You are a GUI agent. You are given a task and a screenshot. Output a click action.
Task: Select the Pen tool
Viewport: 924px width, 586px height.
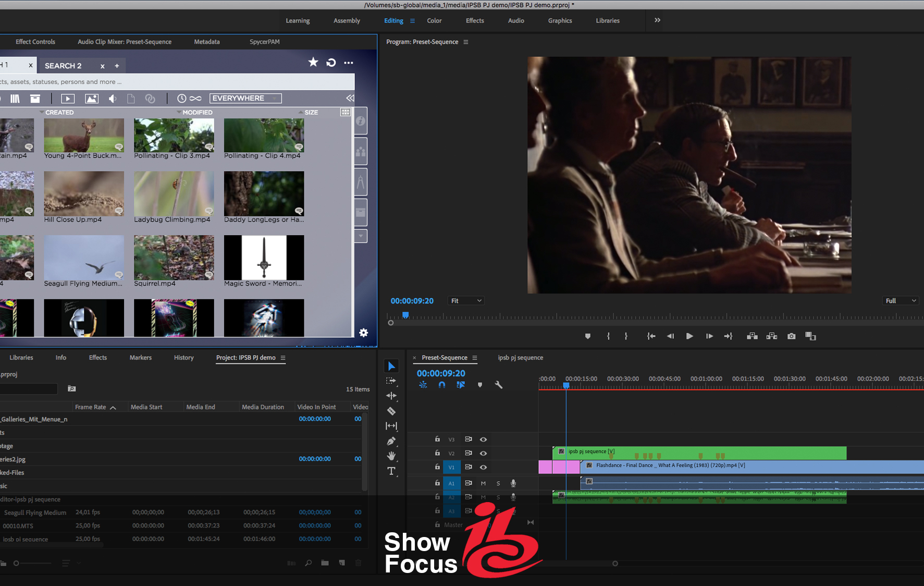pyautogui.click(x=391, y=441)
